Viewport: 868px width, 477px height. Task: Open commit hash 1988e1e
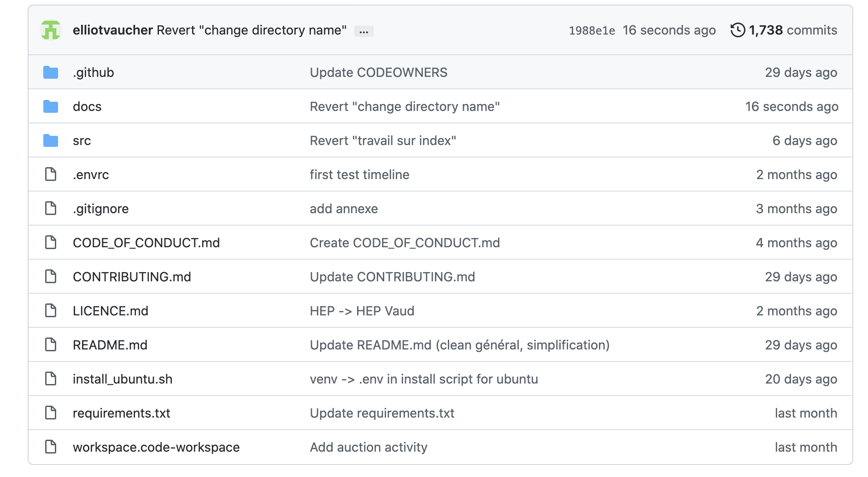(x=592, y=31)
